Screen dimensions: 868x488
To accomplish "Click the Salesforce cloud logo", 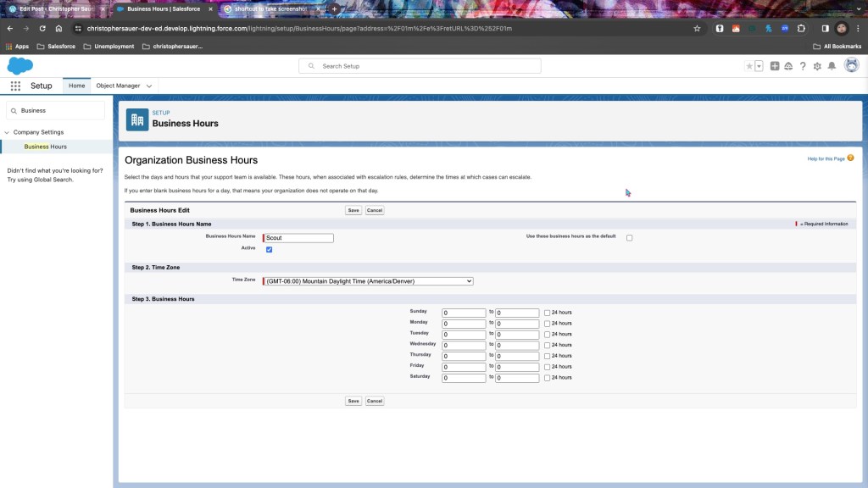I will (19, 65).
